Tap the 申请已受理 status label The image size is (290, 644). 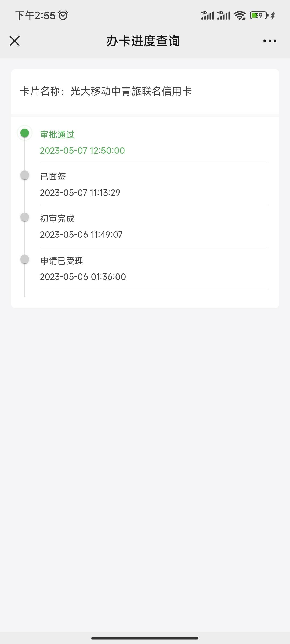point(61,261)
